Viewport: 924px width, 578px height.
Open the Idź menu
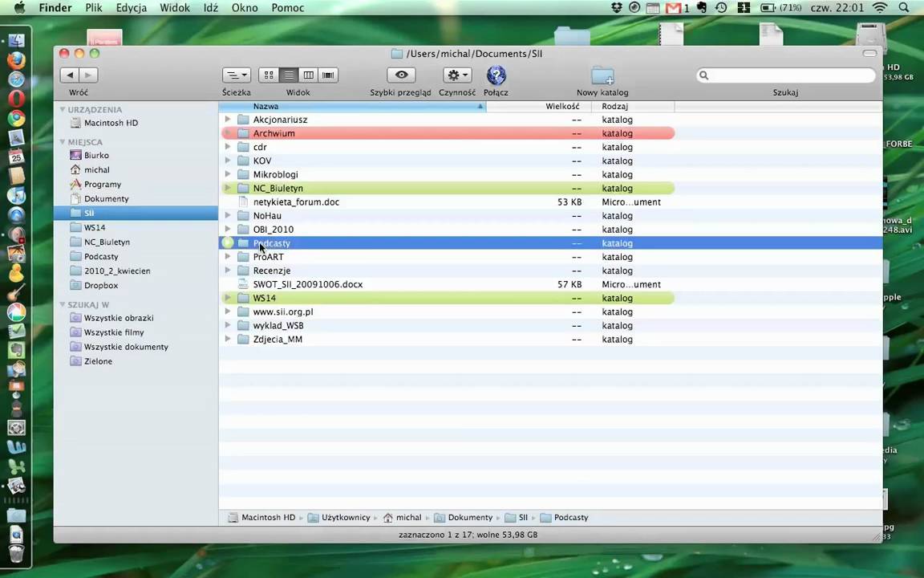[x=211, y=8]
